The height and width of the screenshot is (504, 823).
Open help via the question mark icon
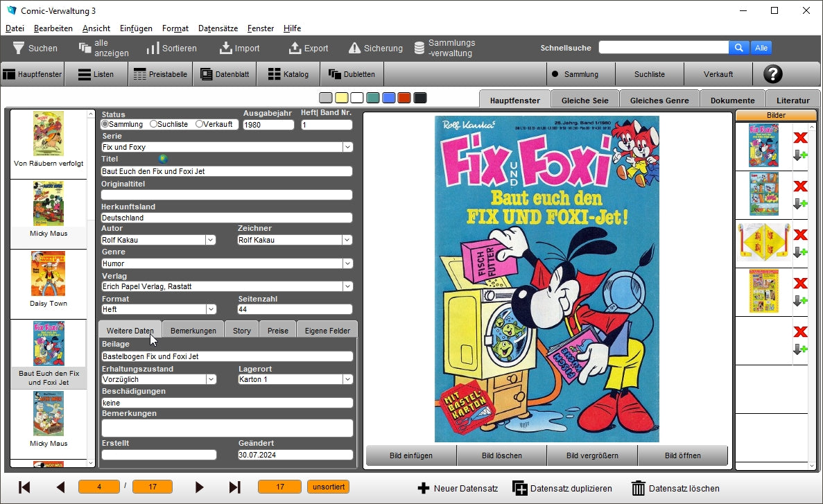(x=772, y=74)
